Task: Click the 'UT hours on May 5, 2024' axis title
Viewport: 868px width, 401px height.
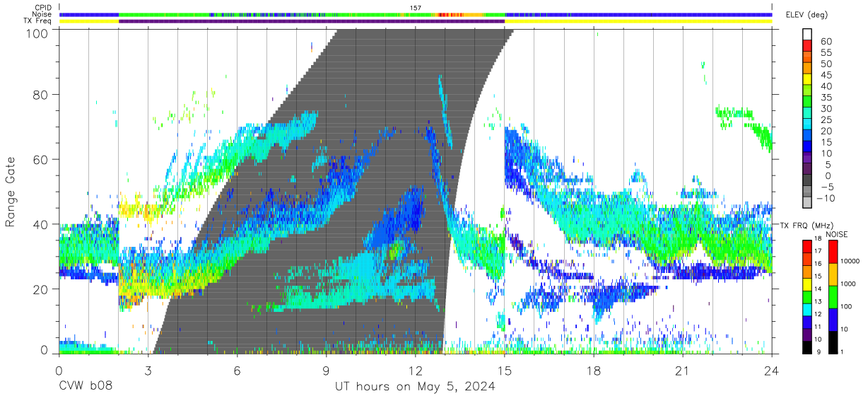Action: coord(415,387)
